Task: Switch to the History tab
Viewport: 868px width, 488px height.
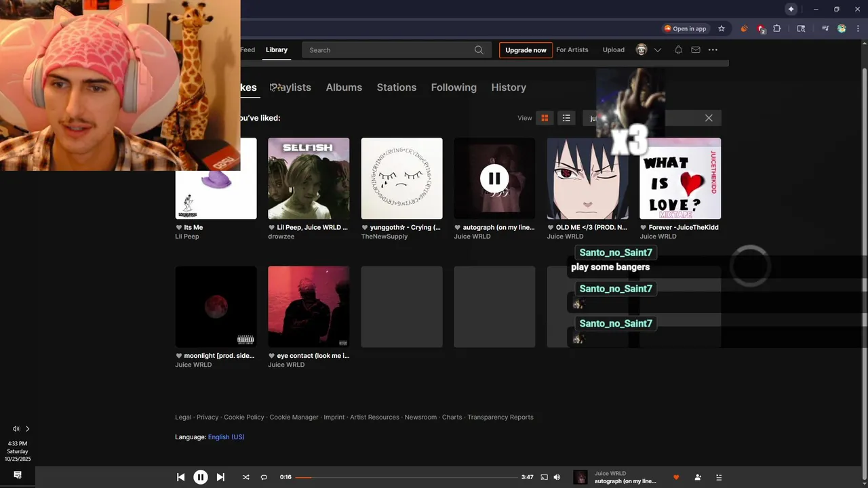Action: (x=509, y=87)
